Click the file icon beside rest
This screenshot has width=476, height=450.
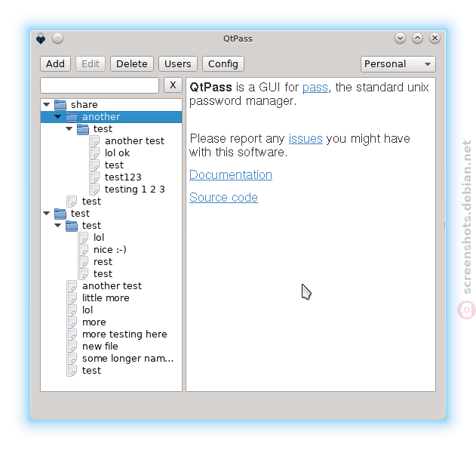tap(83, 262)
